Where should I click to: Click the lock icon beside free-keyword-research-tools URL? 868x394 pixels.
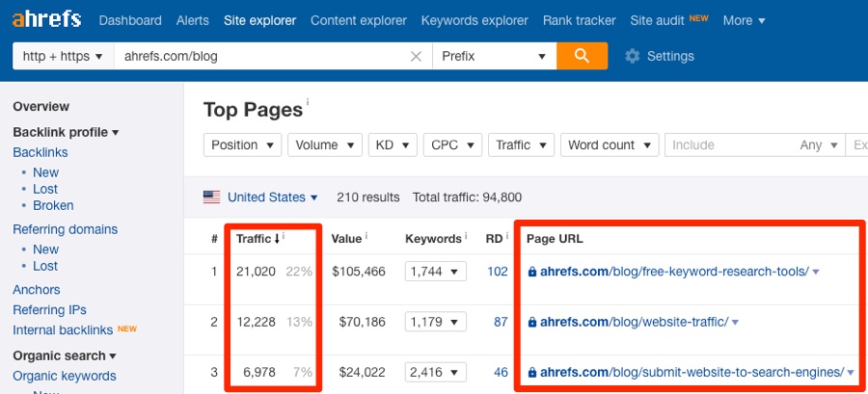532,272
